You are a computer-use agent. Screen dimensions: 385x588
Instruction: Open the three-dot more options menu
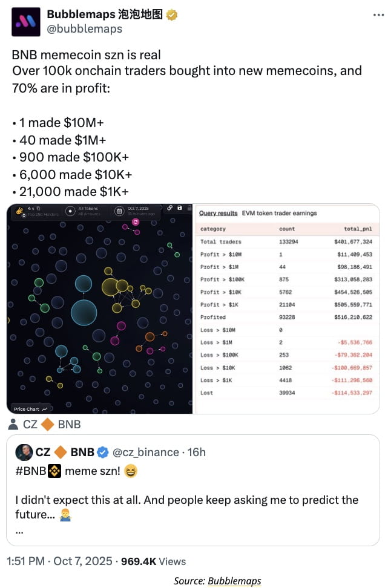[375, 15]
